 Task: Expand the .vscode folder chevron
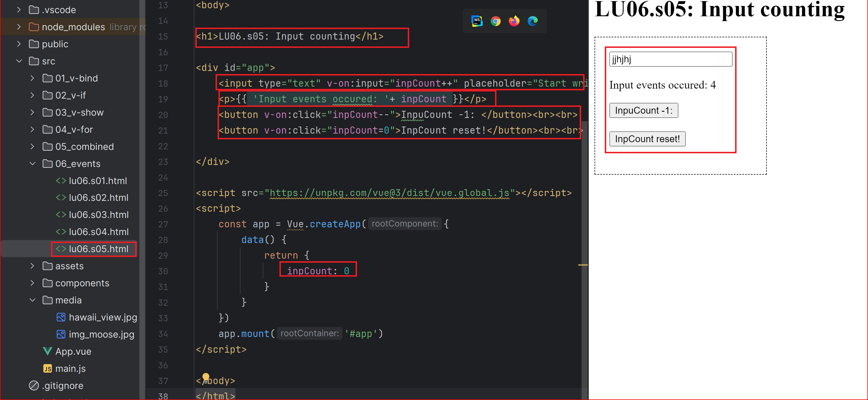19,10
